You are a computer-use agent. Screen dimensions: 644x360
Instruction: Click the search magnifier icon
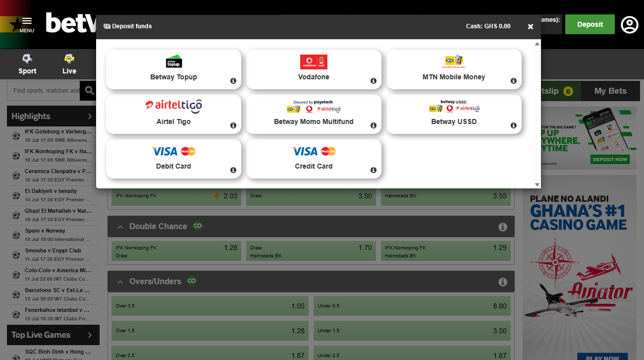89,91
